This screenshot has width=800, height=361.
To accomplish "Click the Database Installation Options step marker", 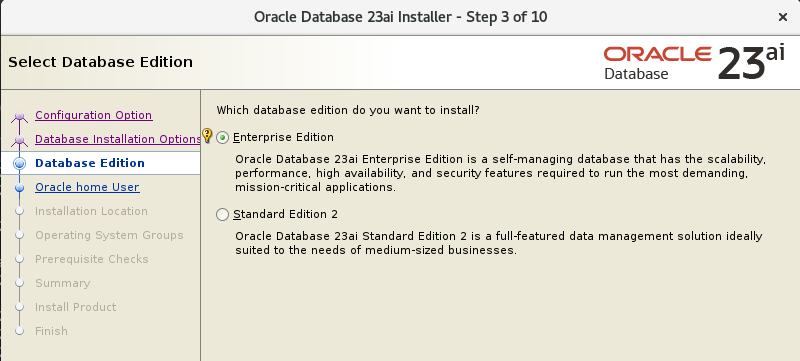I will point(19,140).
